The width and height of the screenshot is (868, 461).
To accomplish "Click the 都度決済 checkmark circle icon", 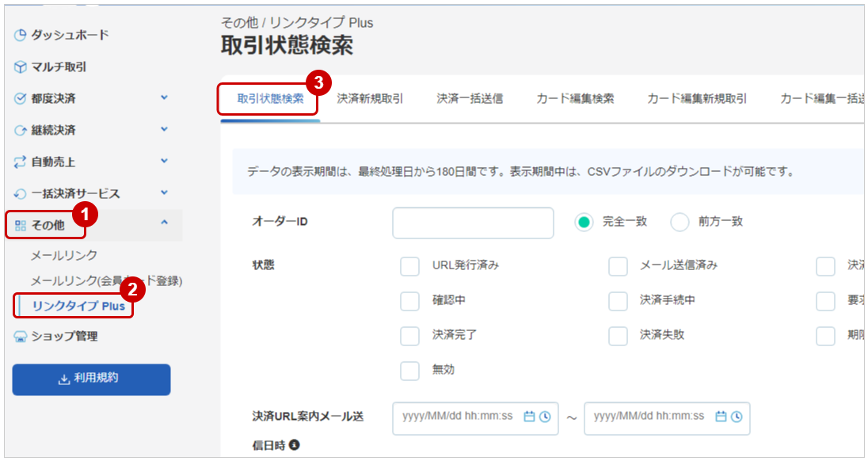I will [20, 98].
